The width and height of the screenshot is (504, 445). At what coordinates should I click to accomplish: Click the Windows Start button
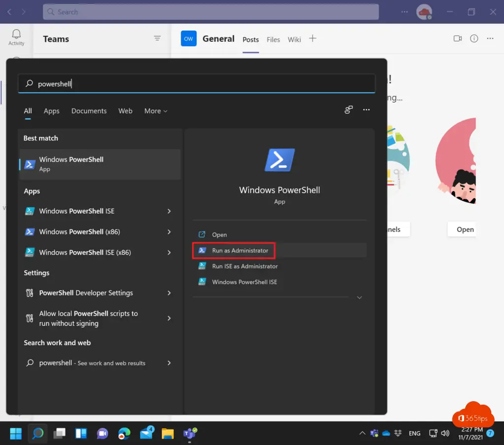click(16, 433)
